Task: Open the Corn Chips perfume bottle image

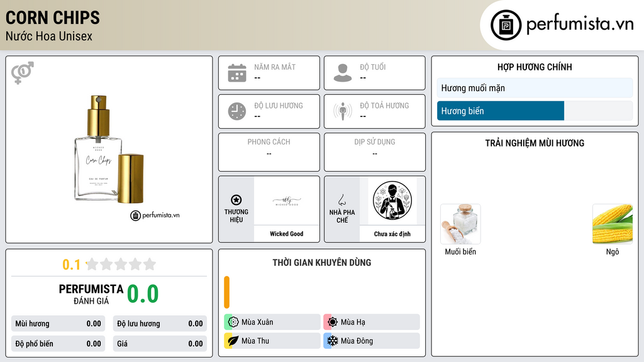Action: pyautogui.click(x=109, y=150)
